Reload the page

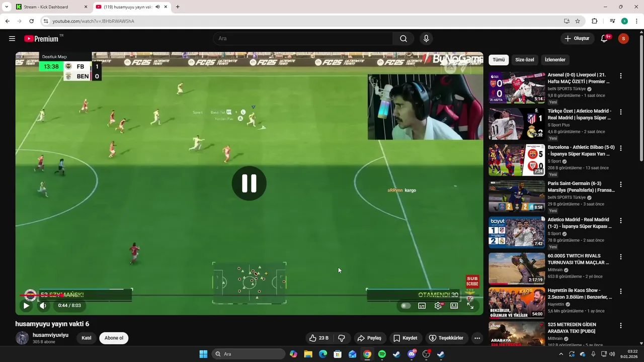point(31,21)
